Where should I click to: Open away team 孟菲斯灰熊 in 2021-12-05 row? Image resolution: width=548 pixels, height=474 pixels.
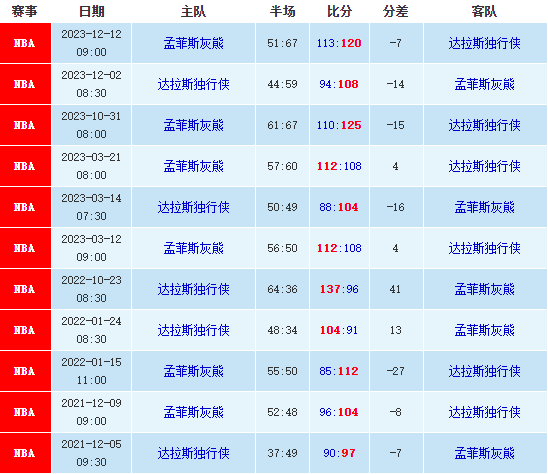pyautogui.click(x=484, y=453)
